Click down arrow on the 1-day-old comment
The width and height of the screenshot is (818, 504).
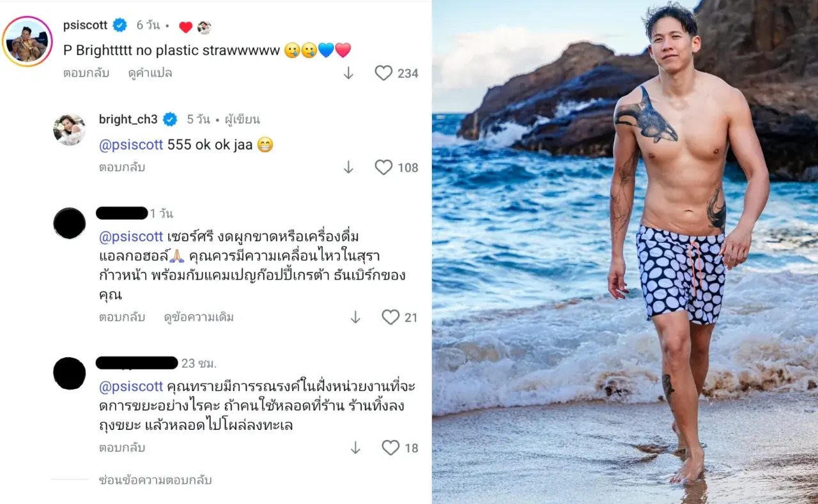(355, 317)
